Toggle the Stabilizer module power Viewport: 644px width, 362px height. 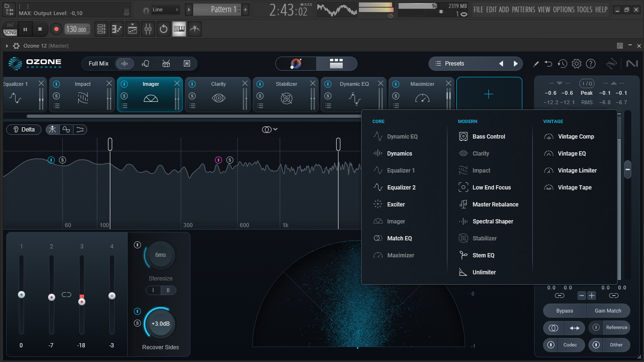260,84
